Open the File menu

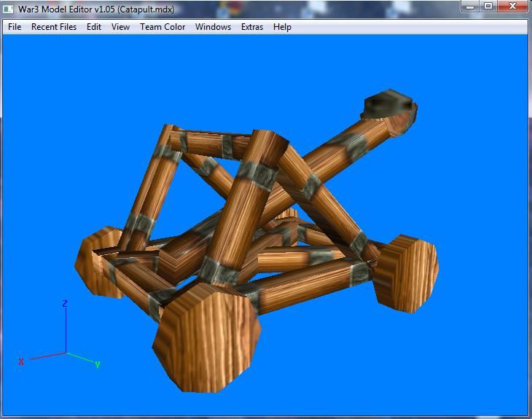point(15,27)
